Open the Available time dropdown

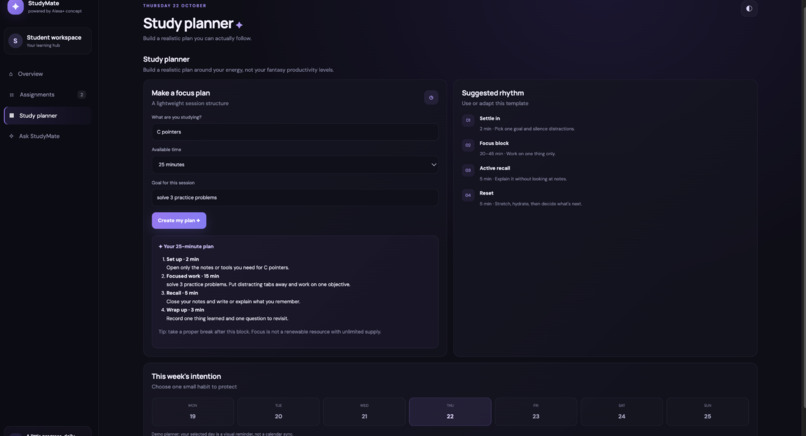(295, 165)
